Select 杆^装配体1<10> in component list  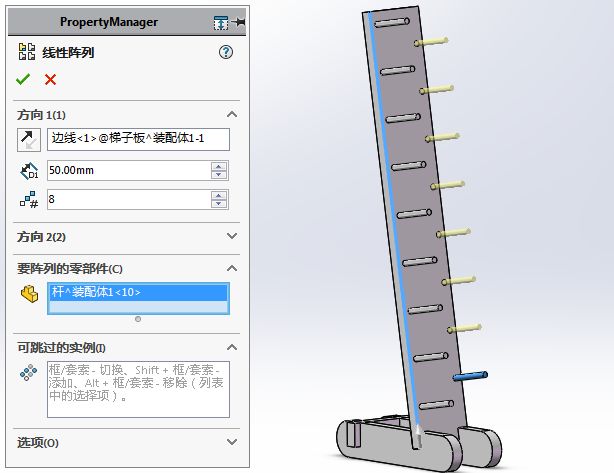[x=138, y=292]
